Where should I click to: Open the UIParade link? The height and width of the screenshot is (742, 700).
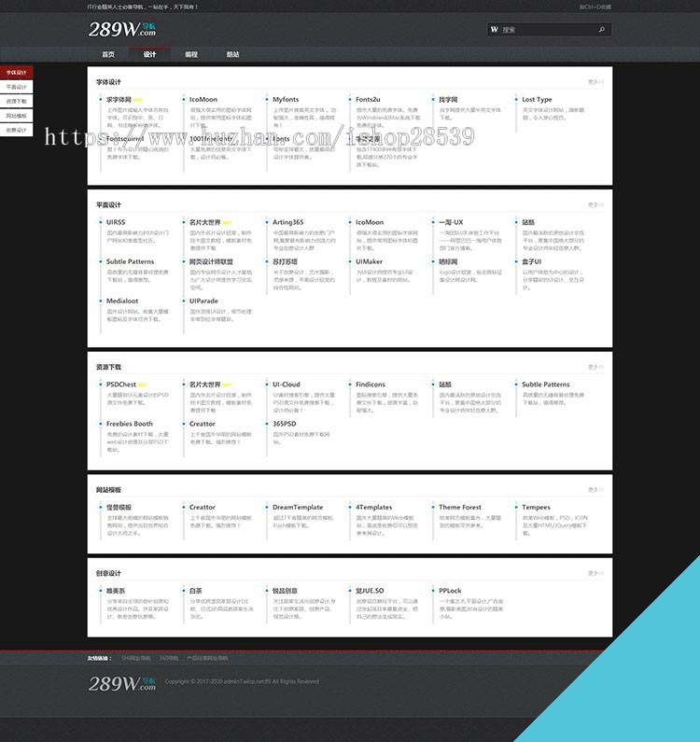click(x=203, y=301)
